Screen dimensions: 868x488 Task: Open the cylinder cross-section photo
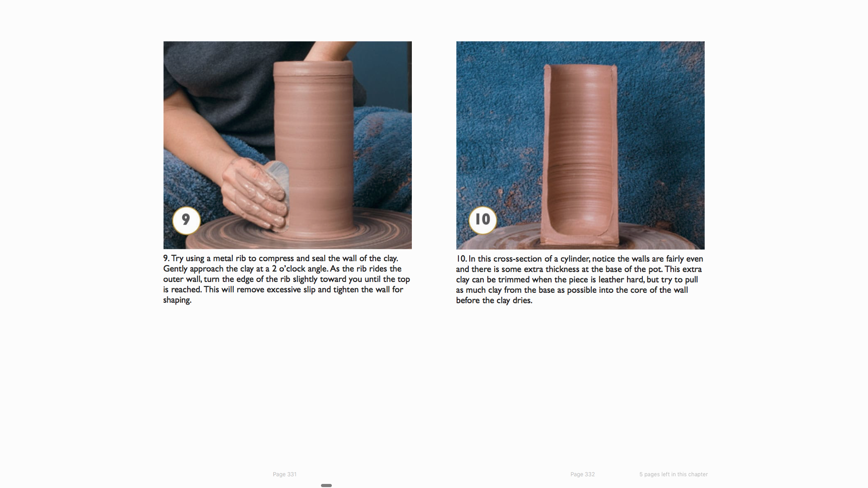click(580, 145)
